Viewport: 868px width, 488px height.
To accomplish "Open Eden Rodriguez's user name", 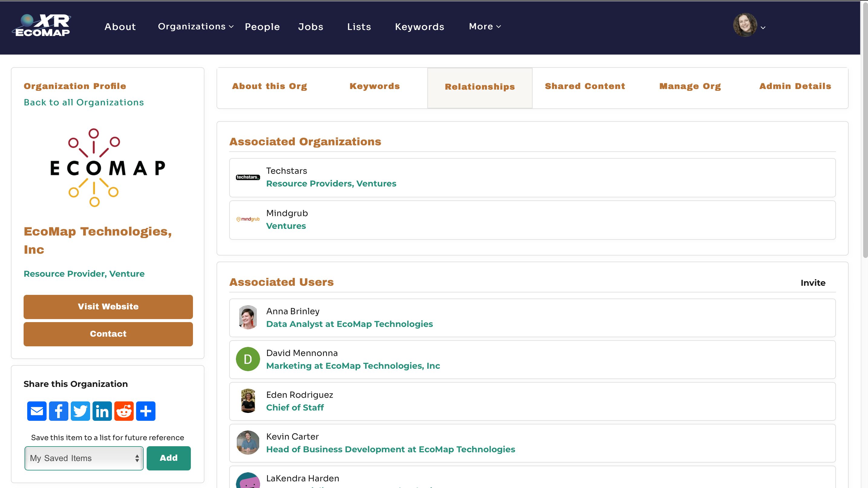I will pos(299,395).
